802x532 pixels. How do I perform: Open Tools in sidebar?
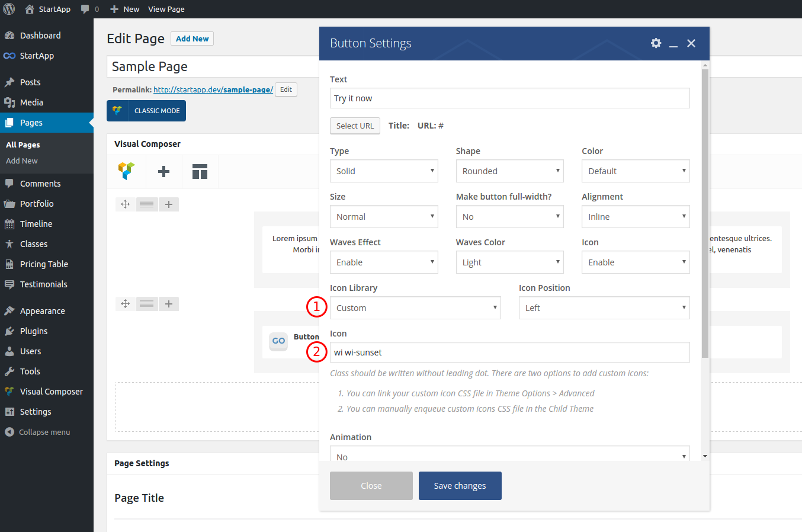[x=47, y=371]
